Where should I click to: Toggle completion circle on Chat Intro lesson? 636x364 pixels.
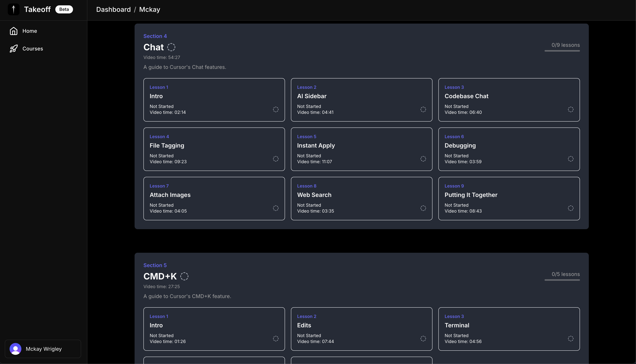[x=276, y=109]
